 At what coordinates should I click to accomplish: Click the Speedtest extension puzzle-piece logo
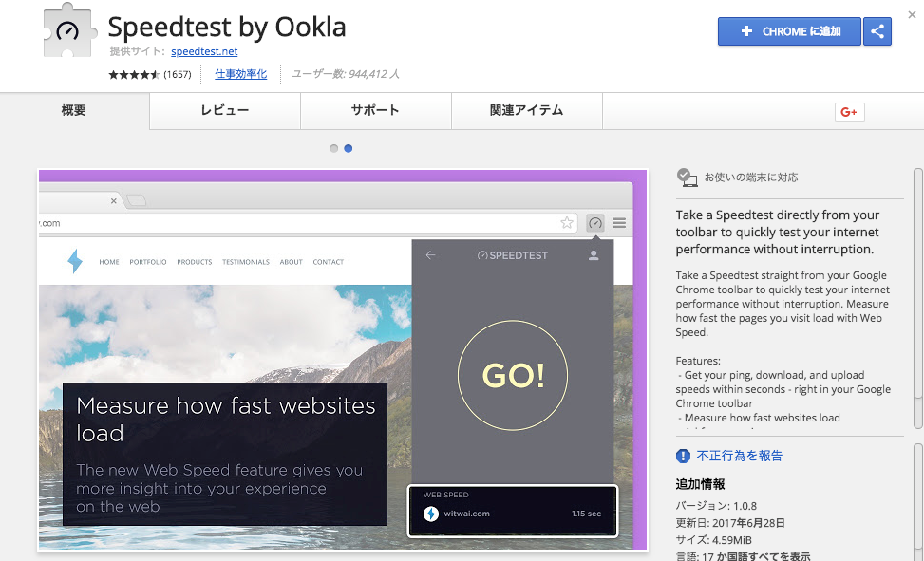tap(71, 29)
